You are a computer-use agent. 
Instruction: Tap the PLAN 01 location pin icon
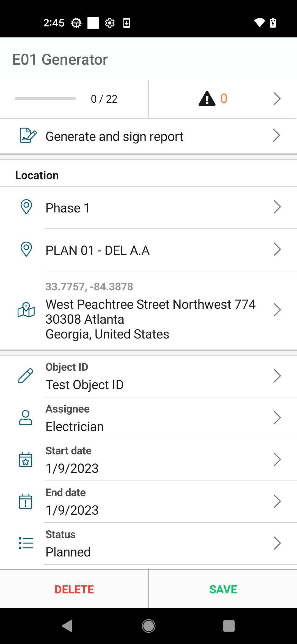(26, 249)
